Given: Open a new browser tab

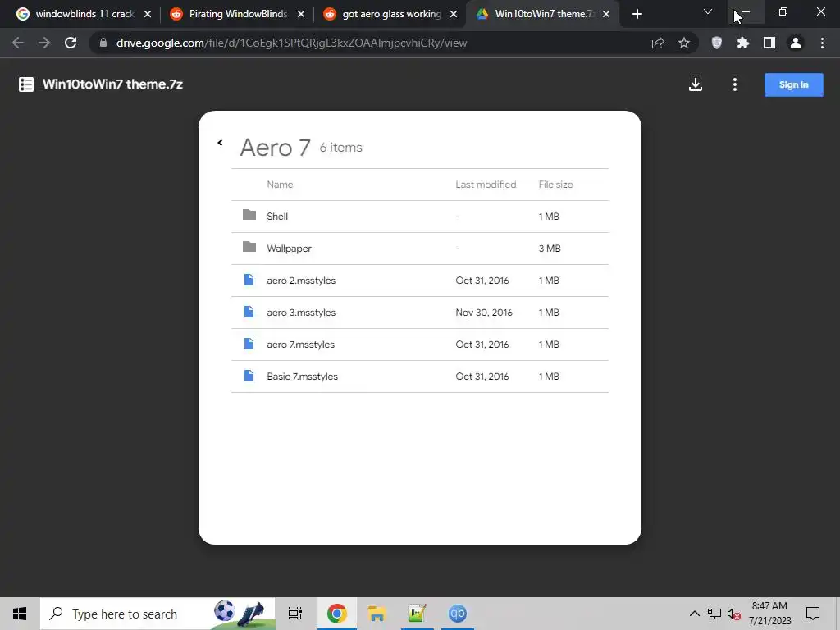Looking at the screenshot, I should (637, 15).
